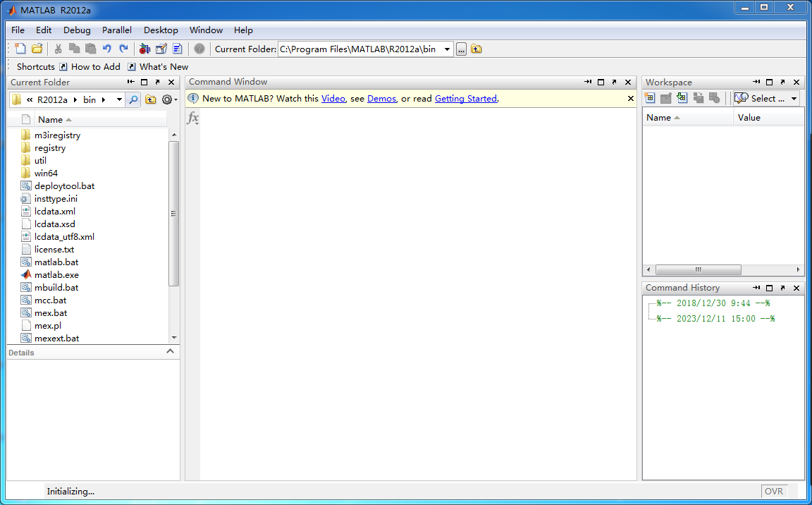This screenshot has width=812, height=505.
Task: Select the license.txt file
Action: coord(54,250)
